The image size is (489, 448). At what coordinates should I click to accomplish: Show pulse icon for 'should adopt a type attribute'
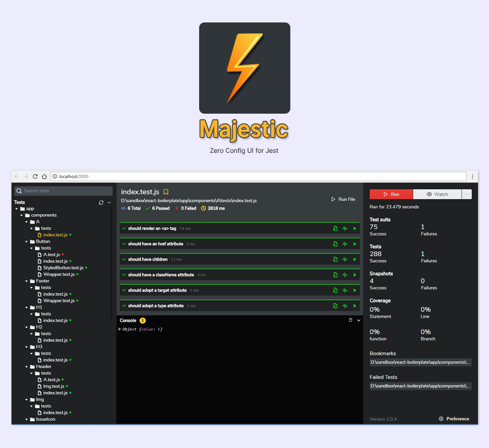345,306
